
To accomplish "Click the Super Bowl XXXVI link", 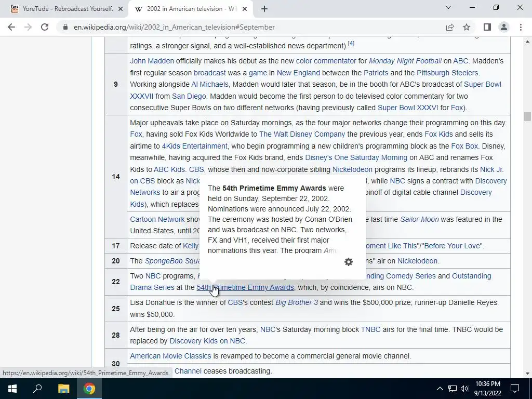I will pos(408,108).
